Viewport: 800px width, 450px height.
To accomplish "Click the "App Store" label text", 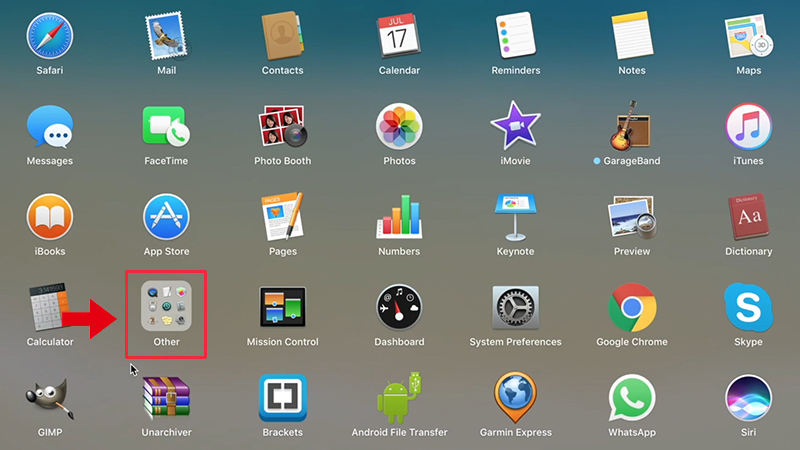I will [x=166, y=252].
